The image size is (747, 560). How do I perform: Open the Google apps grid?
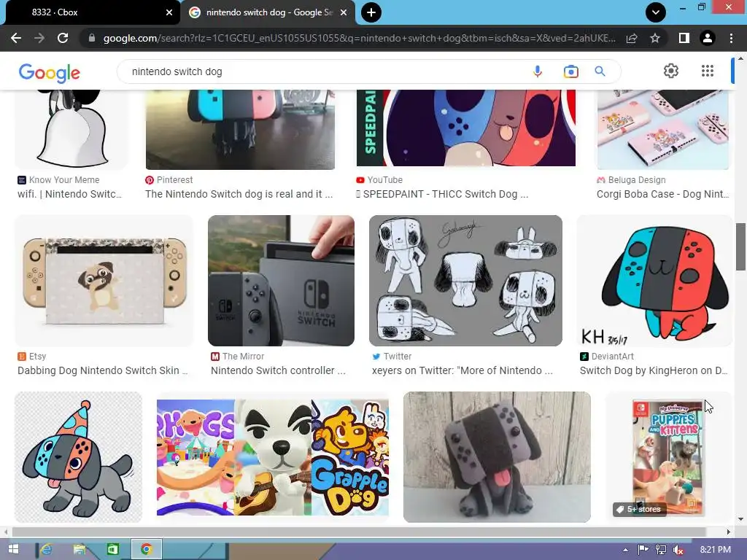[708, 71]
